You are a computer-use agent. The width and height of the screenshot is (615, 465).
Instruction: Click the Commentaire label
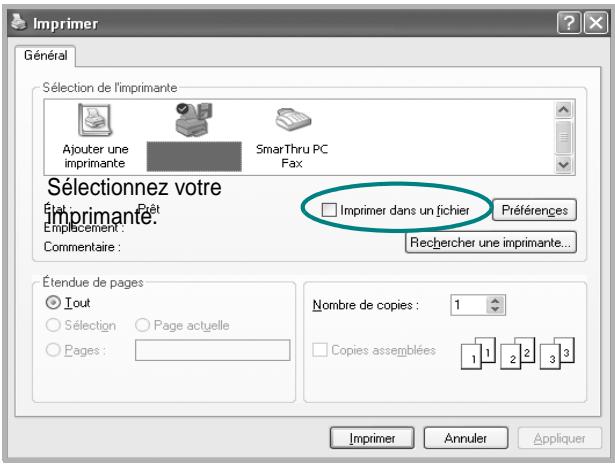[x=82, y=247]
